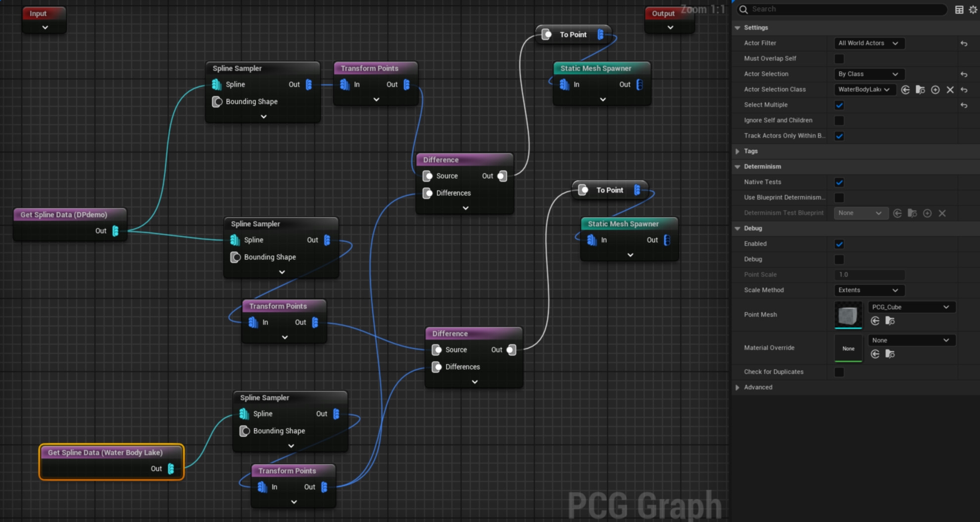Viewport: 980px width, 522px height.
Task: Enable the Must Overlap Self checkbox
Action: [839, 59]
